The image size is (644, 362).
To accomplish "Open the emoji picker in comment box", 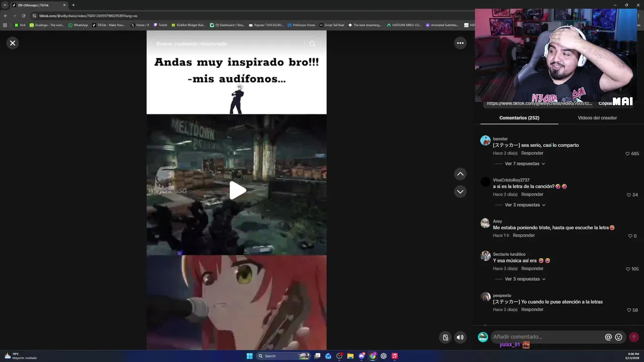I will point(619,337).
